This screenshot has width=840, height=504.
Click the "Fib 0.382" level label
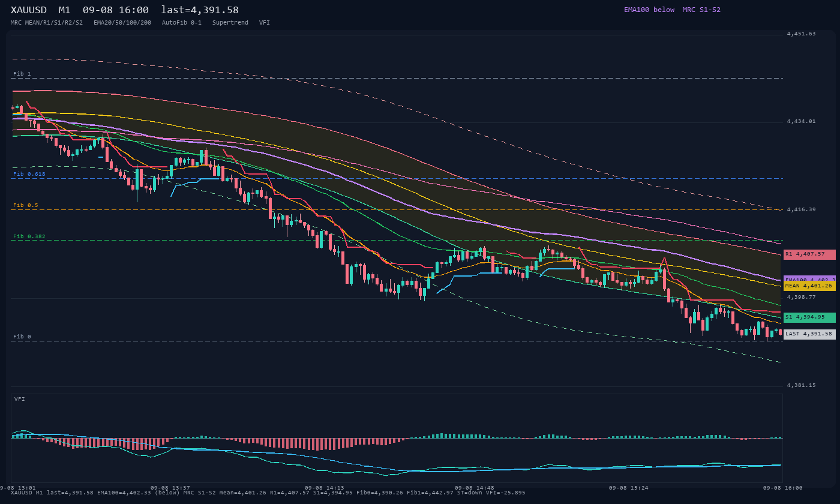click(29, 236)
